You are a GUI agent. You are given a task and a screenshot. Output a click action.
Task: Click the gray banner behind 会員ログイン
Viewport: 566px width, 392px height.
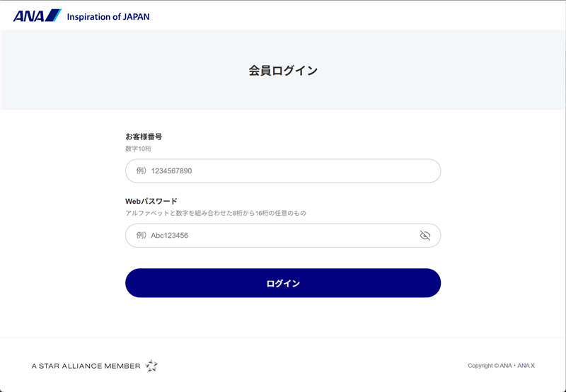click(283, 70)
